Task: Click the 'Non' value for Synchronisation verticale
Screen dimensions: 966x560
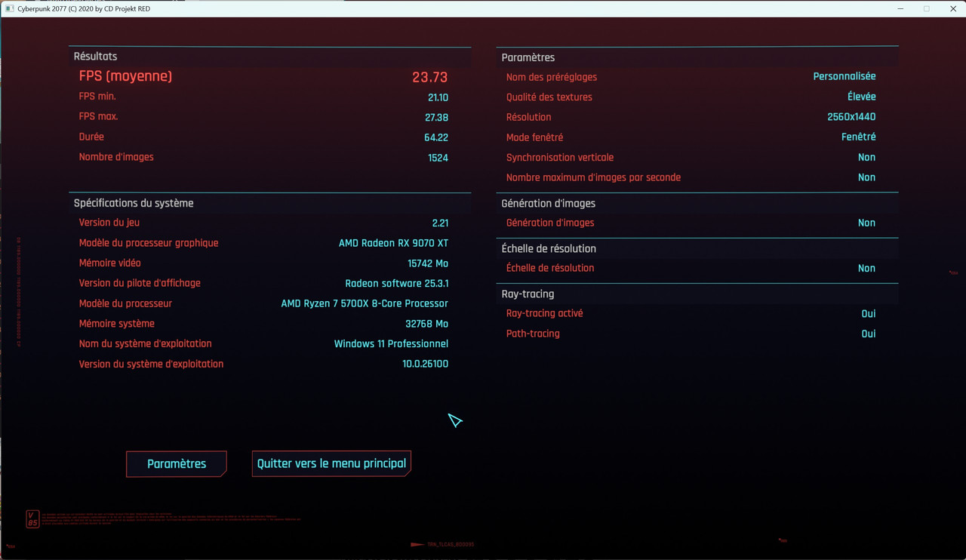Action: (866, 158)
